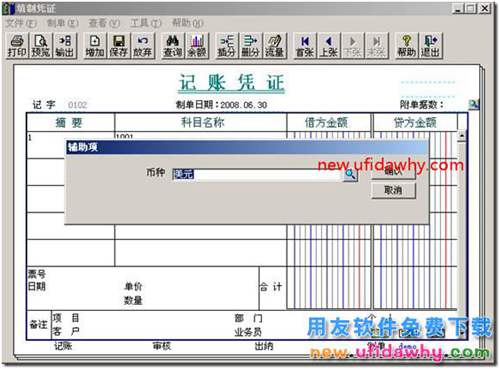Image resolution: width=500 pixels, height=369 pixels.
Task: Click the 附单据数 label
Action: 421,105
